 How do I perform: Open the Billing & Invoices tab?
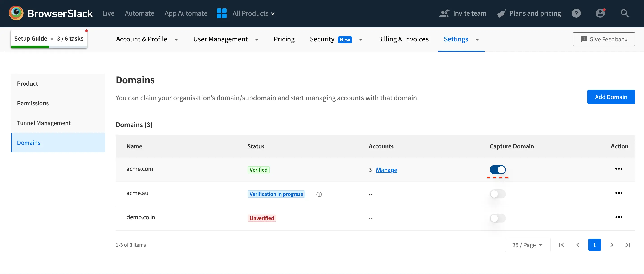tap(403, 39)
